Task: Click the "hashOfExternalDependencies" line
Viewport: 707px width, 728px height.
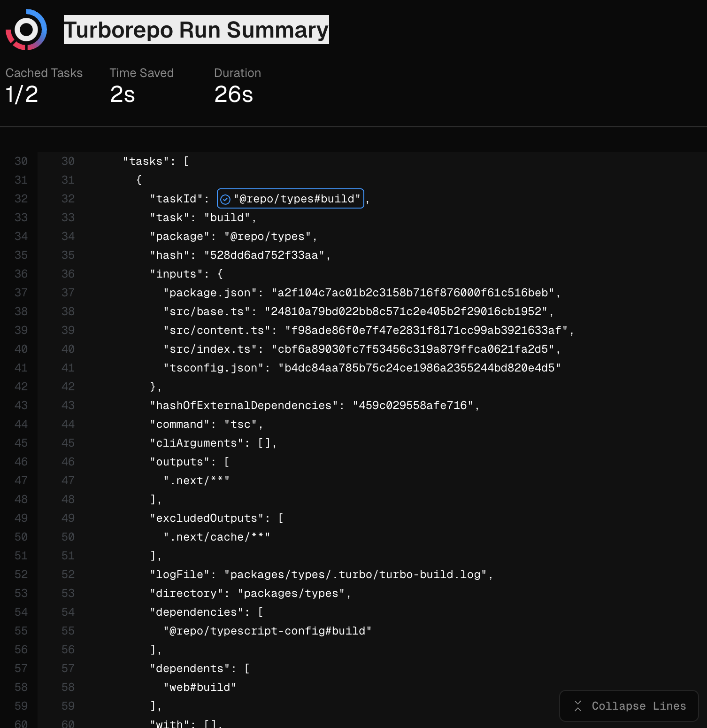Action: 315,405
